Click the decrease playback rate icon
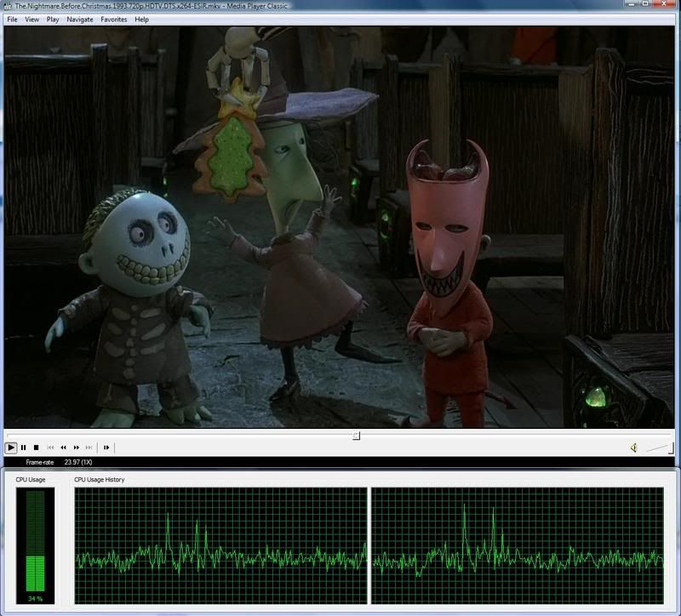Screen dimensions: 681x616 [x=63, y=448]
